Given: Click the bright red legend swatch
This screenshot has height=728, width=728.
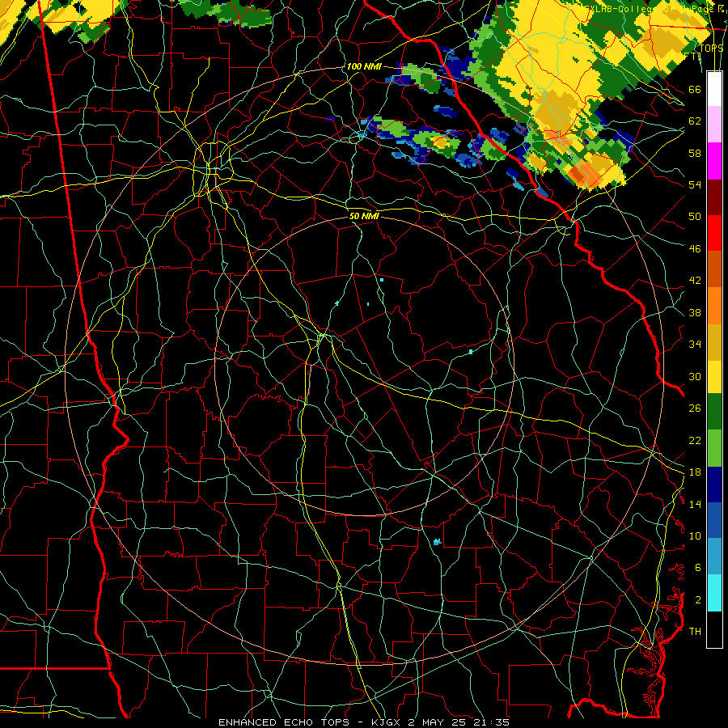Looking at the screenshot, I should [x=714, y=233].
